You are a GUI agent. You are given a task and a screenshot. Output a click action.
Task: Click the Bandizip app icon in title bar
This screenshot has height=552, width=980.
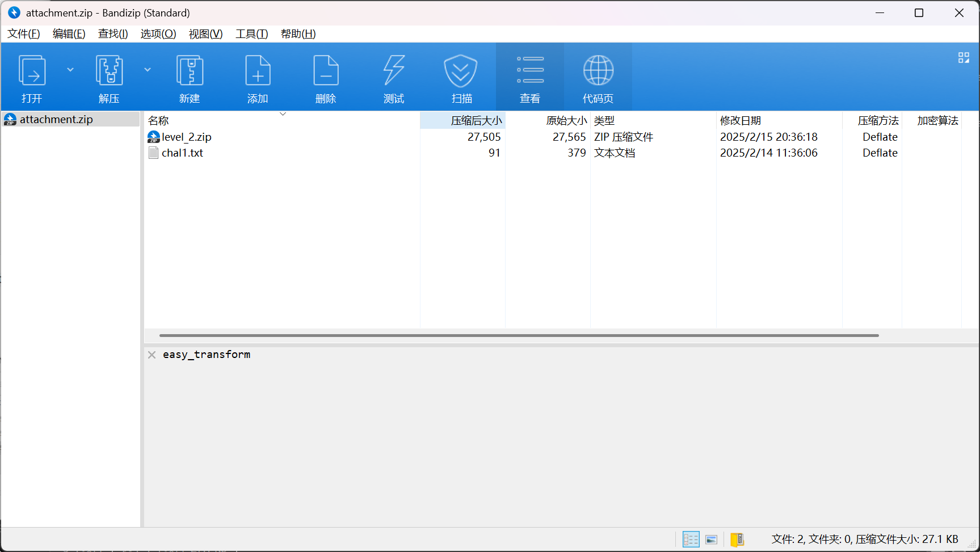point(14,12)
